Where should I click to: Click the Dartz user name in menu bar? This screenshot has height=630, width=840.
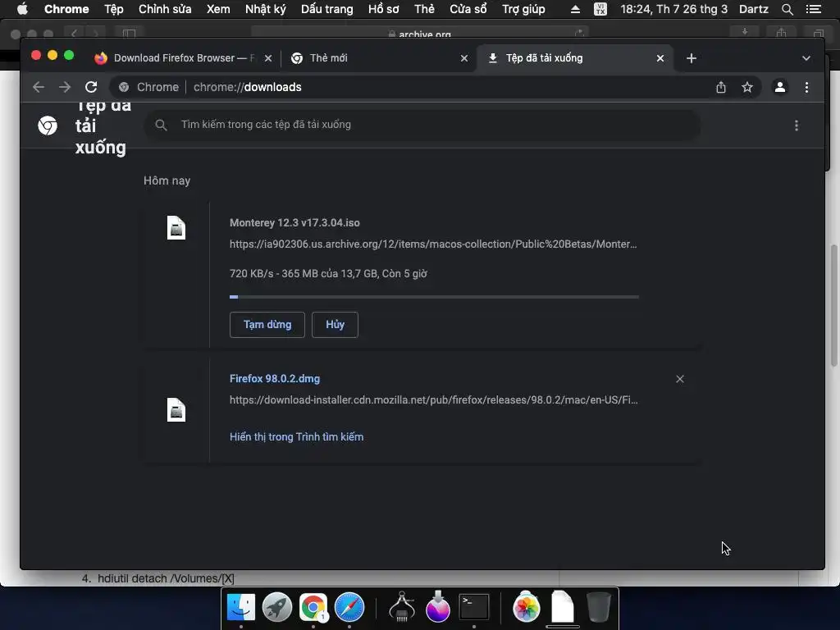(754, 9)
